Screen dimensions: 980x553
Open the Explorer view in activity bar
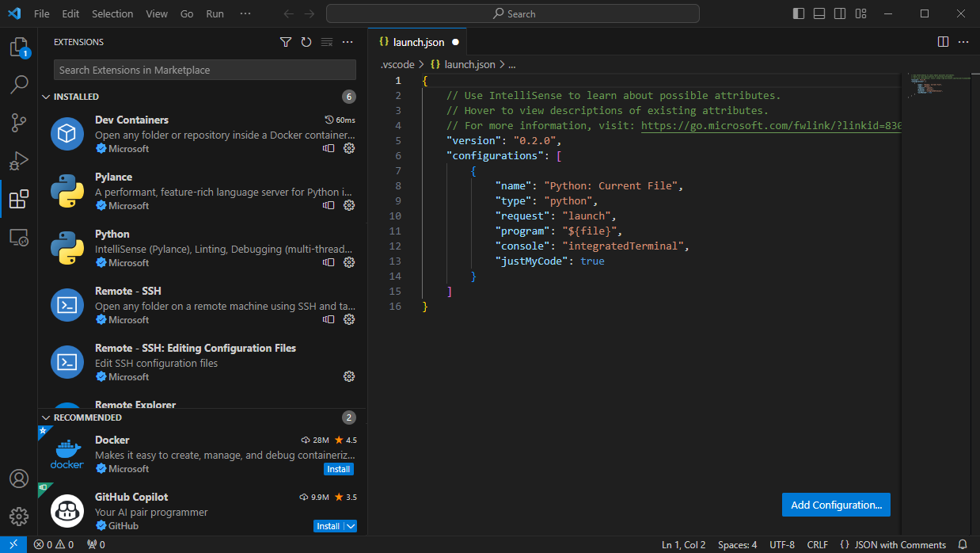click(18, 48)
